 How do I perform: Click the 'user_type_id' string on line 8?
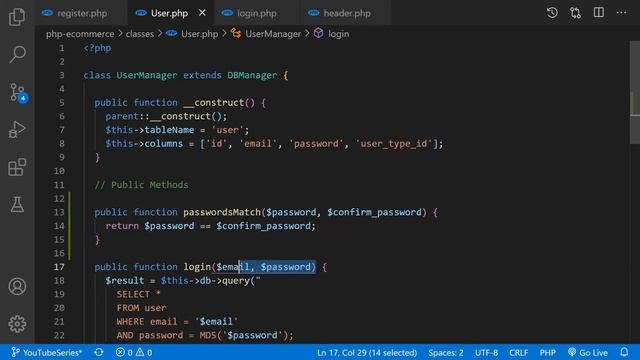(394, 143)
